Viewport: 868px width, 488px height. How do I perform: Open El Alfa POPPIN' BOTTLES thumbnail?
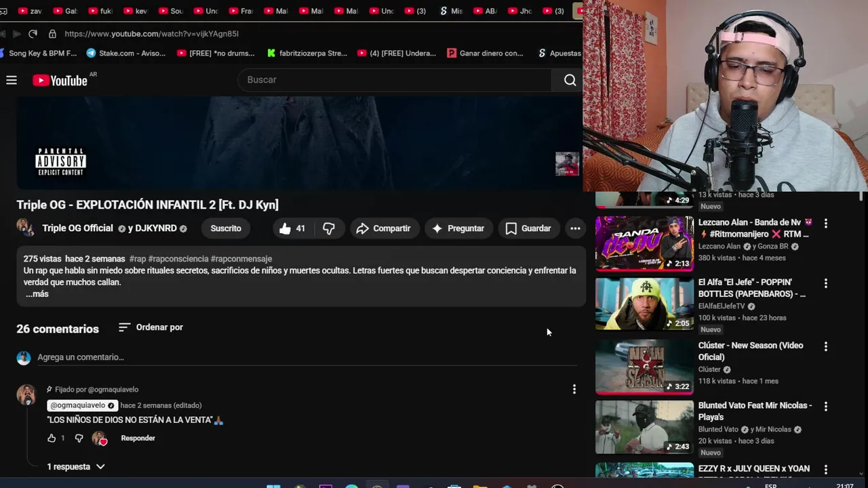point(644,304)
